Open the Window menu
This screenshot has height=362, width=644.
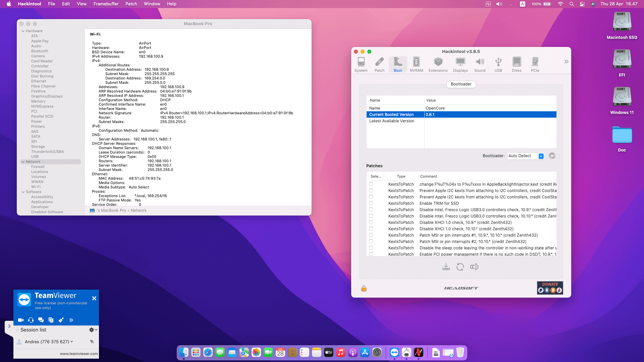click(x=152, y=4)
